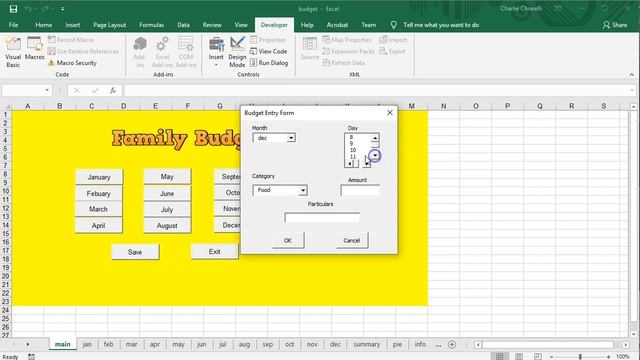Select Normal view in status bar

(x=500, y=356)
